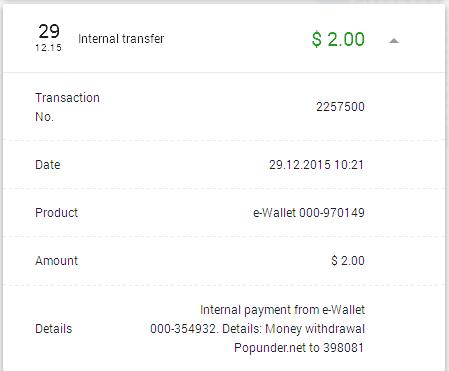Select the date value 29.12.2015 10:21
Image resolution: width=449 pixels, height=371 pixels.
316,165
